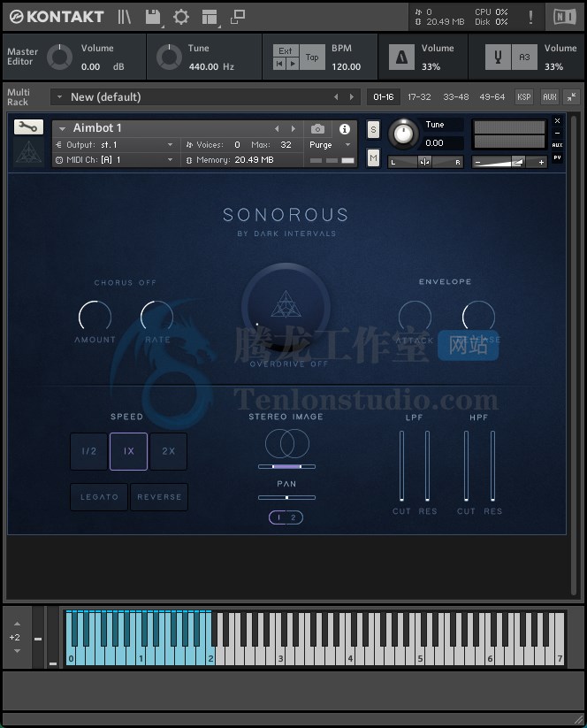Solo the instrument with S button
Image resolution: width=587 pixels, height=728 pixels.
(x=373, y=129)
